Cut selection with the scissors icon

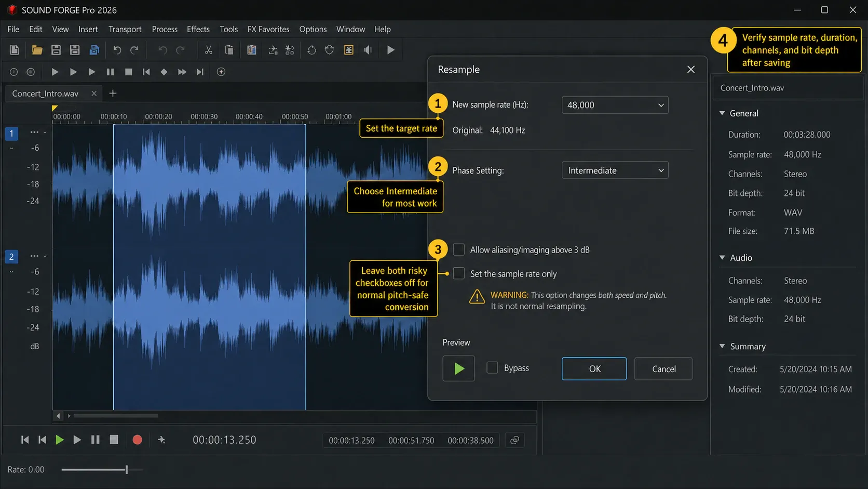coord(208,50)
